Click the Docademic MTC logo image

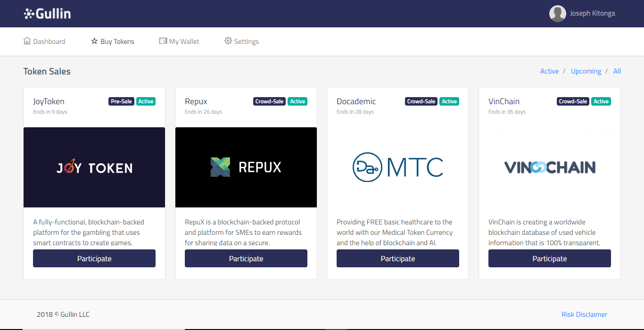point(398,167)
